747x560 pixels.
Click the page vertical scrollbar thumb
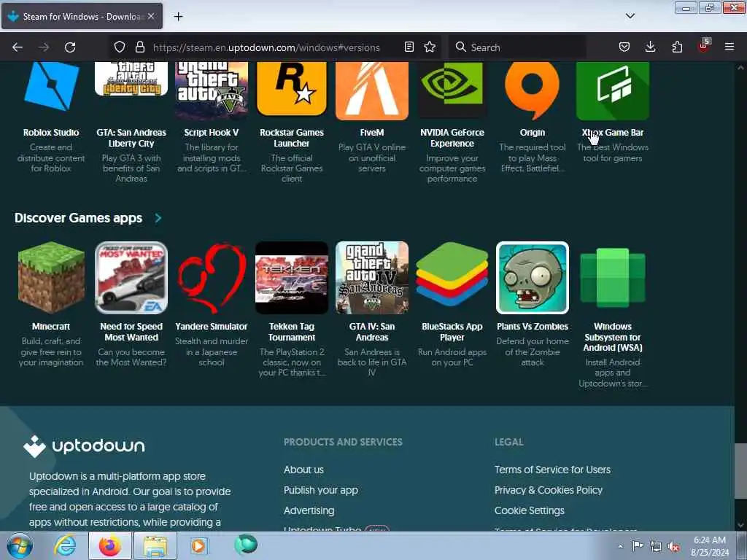[740, 472]
